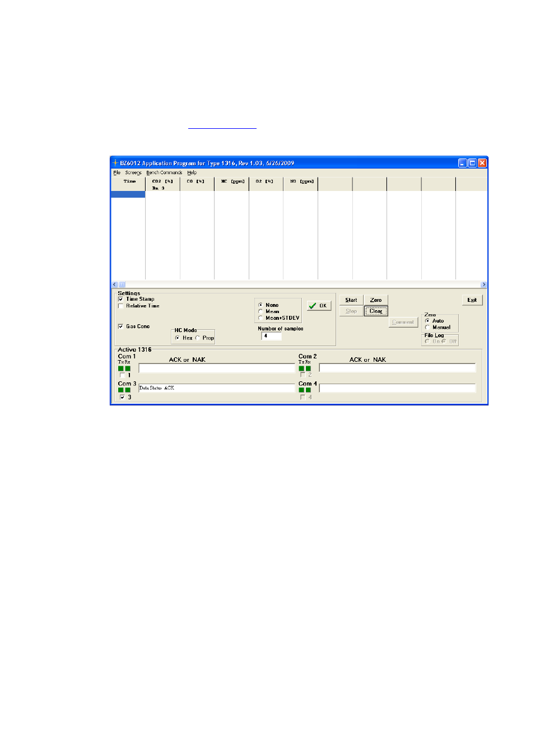Click the Com 4 response field
Image resolution: width=535 pixels, height=756 pixels.
click(397, 388)
